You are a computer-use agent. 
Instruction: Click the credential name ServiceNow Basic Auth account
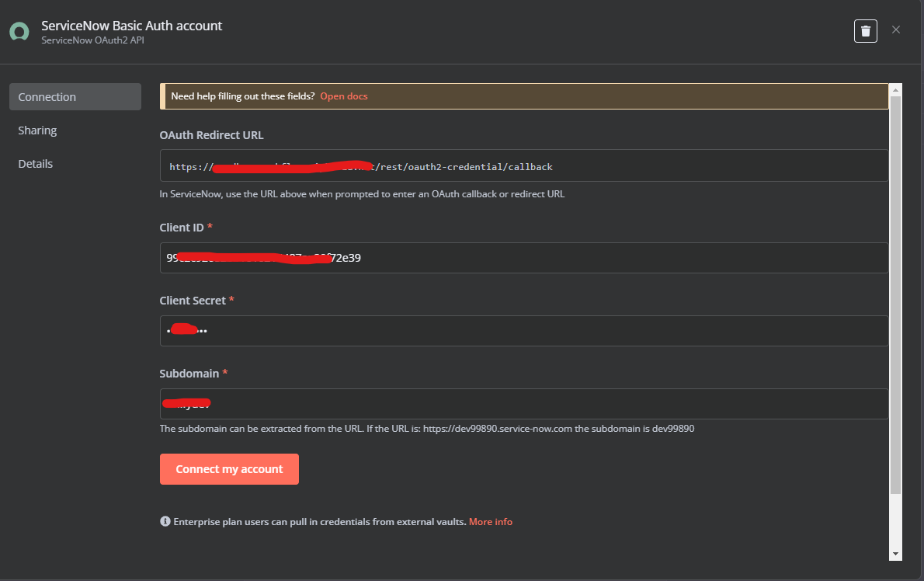pyautogui.click(x=131, y=26)
